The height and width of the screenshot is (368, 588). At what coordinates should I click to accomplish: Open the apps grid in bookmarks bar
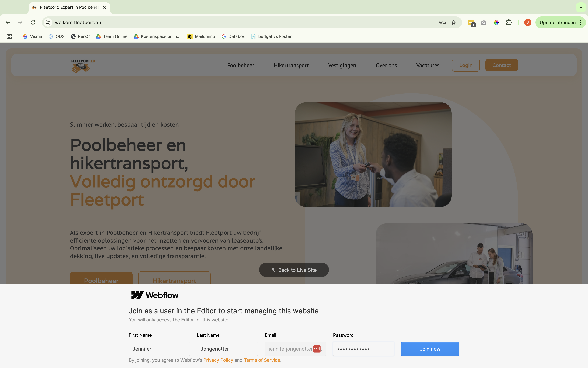9,36
